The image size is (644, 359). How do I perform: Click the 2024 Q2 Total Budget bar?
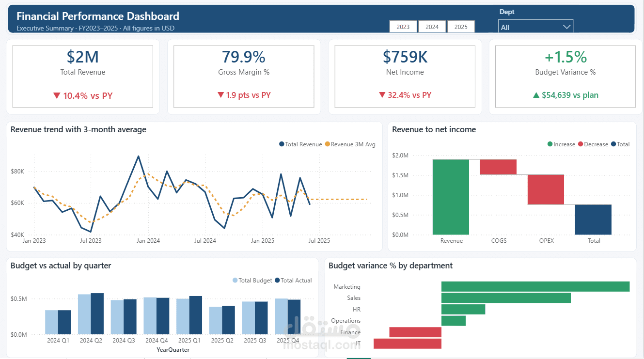84,314
